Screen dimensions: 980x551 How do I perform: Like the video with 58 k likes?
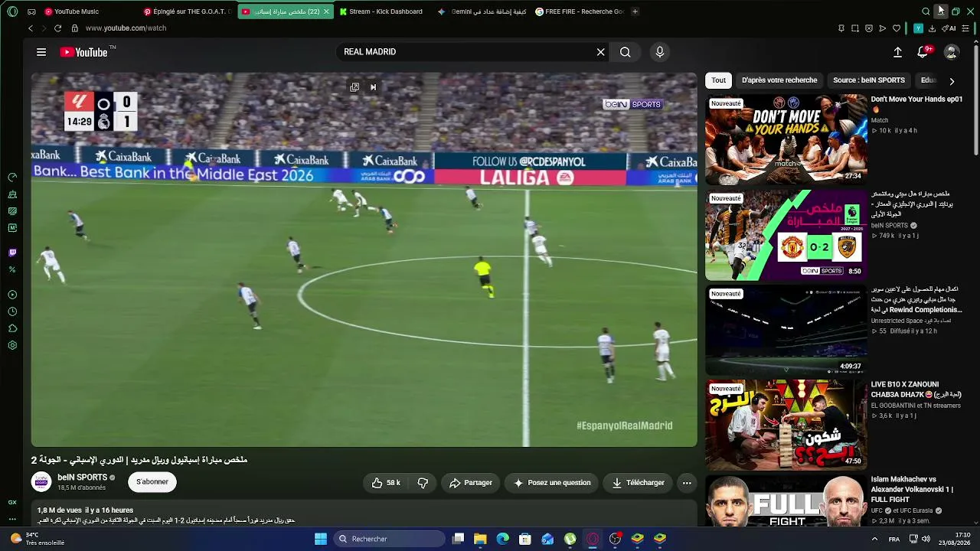(x=387, y=483)
